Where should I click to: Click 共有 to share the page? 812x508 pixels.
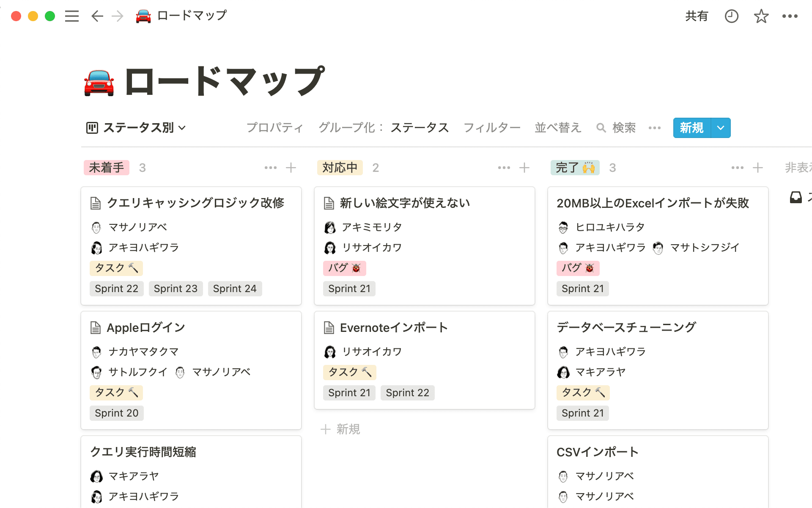(x=696, y=16)
